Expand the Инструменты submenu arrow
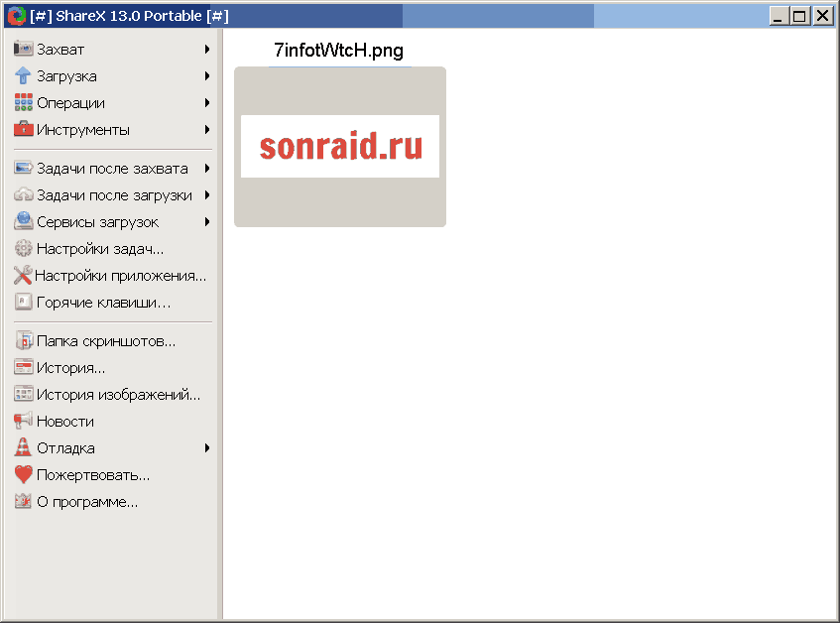The image size is (840, 623). 207,130
